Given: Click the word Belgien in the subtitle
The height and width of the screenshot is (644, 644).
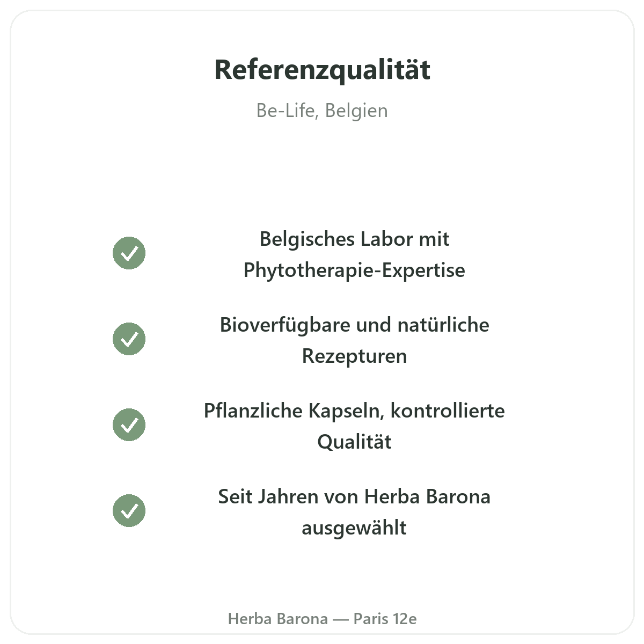Looking at the screenshot, I should 356,111.
